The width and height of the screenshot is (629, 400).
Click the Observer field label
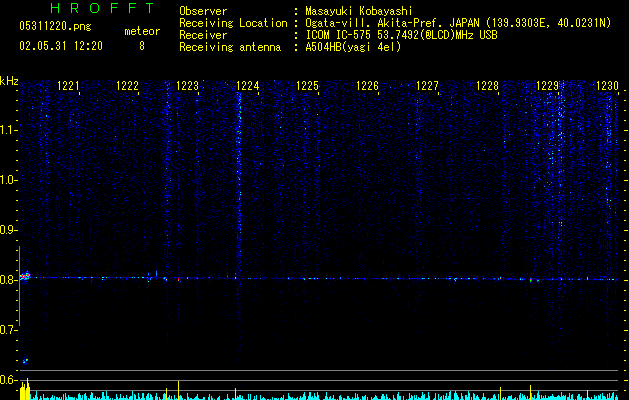pos(203,11)
